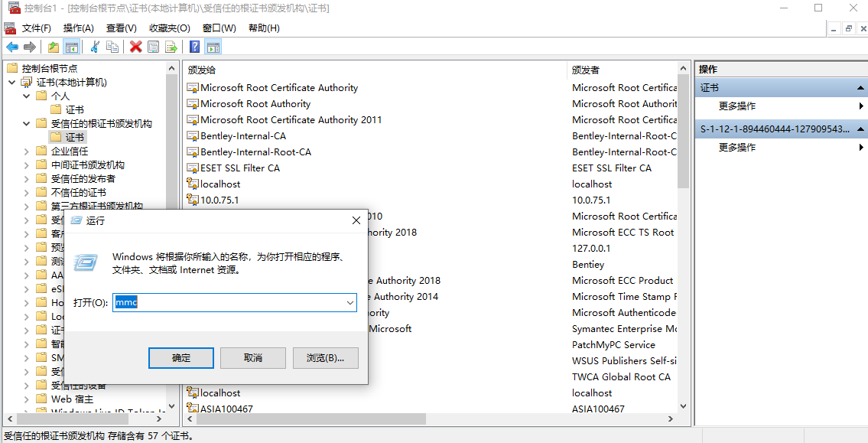Collapse the 个人 tree node
This screenshot has width=868, height=443.
[26, 96]
